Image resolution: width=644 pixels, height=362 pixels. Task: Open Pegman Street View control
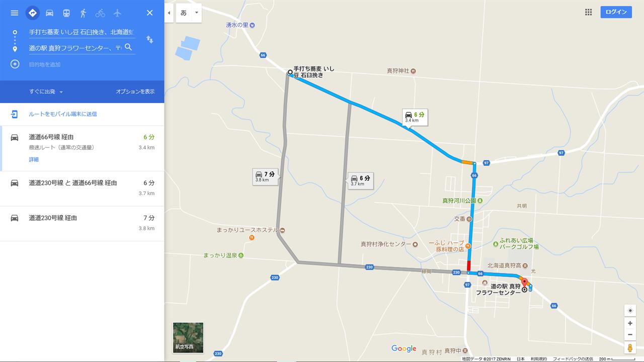tap(630, 347)
